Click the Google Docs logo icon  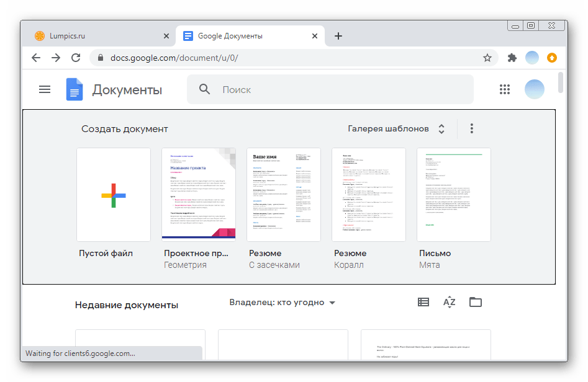(75, 89)
